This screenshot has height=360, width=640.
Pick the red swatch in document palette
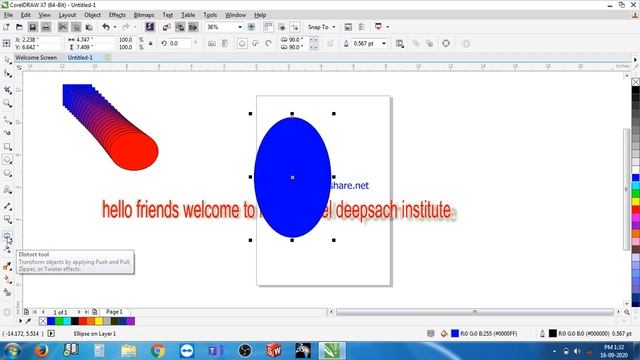[x=82, y=321]
